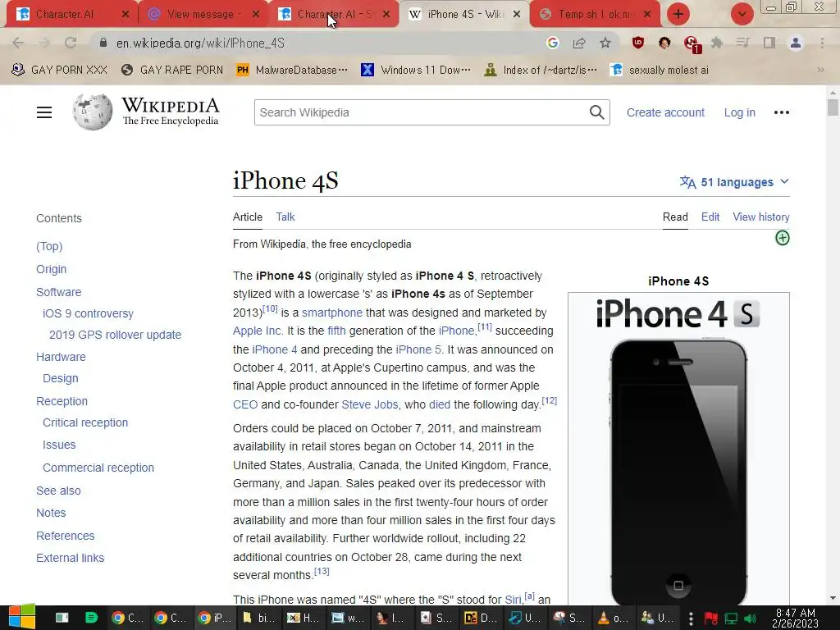Open the Talk tab of the article
Screen dimensions: 840x630
[x=285, y=217]
